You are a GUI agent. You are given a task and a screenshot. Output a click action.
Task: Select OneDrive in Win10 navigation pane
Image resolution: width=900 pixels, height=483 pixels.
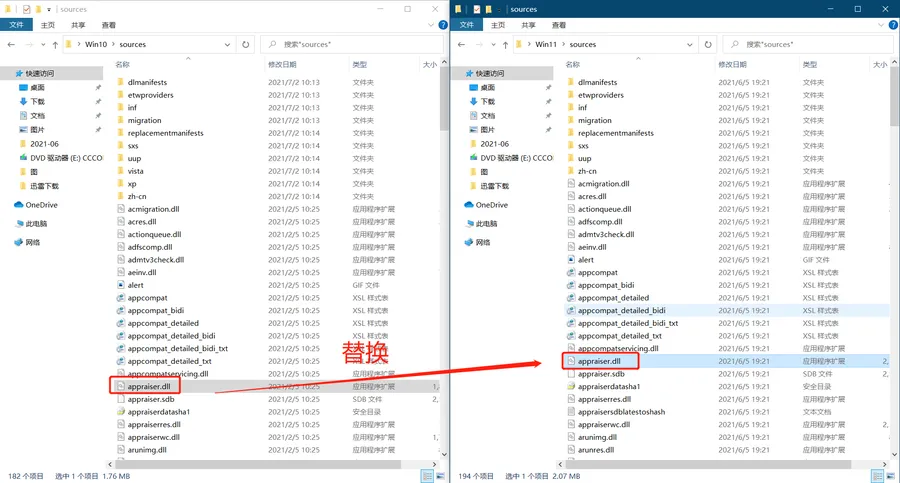41,205
